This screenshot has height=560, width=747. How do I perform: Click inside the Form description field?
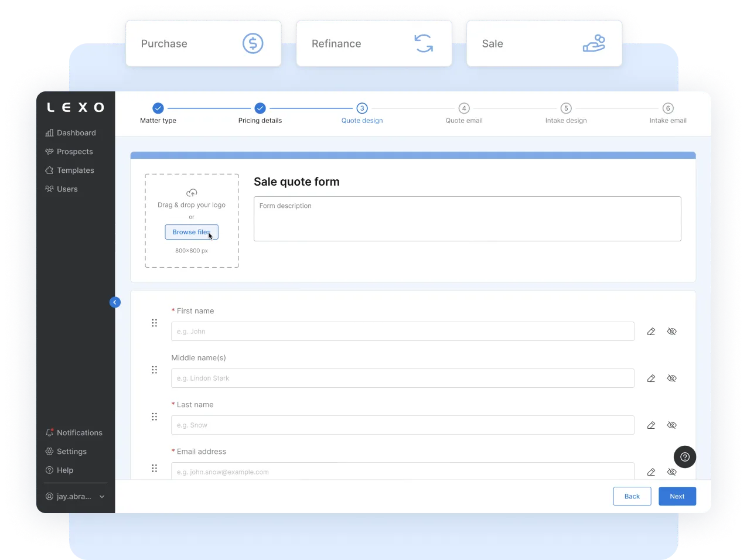tap(467, 220)
